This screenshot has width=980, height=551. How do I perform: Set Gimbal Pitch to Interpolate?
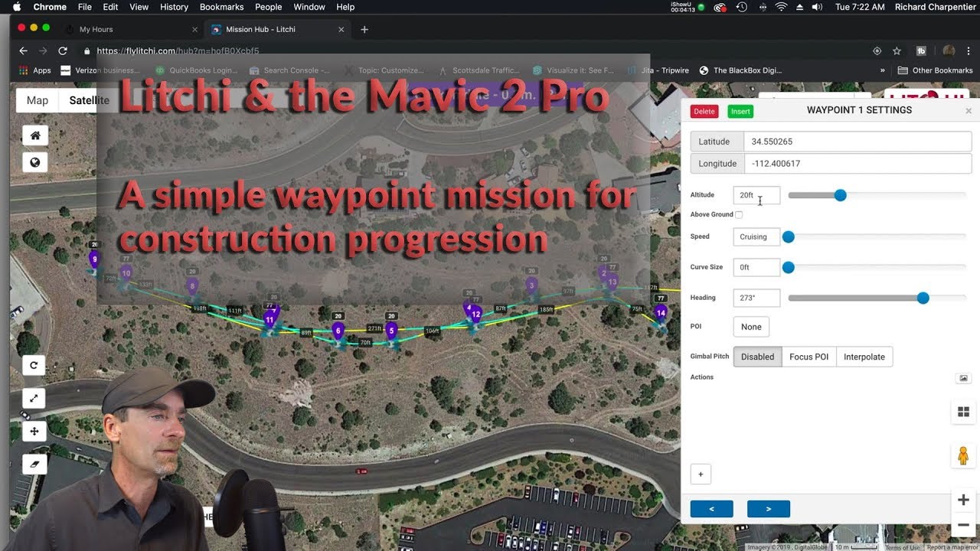pyautogui.click(x=864, y=357)
